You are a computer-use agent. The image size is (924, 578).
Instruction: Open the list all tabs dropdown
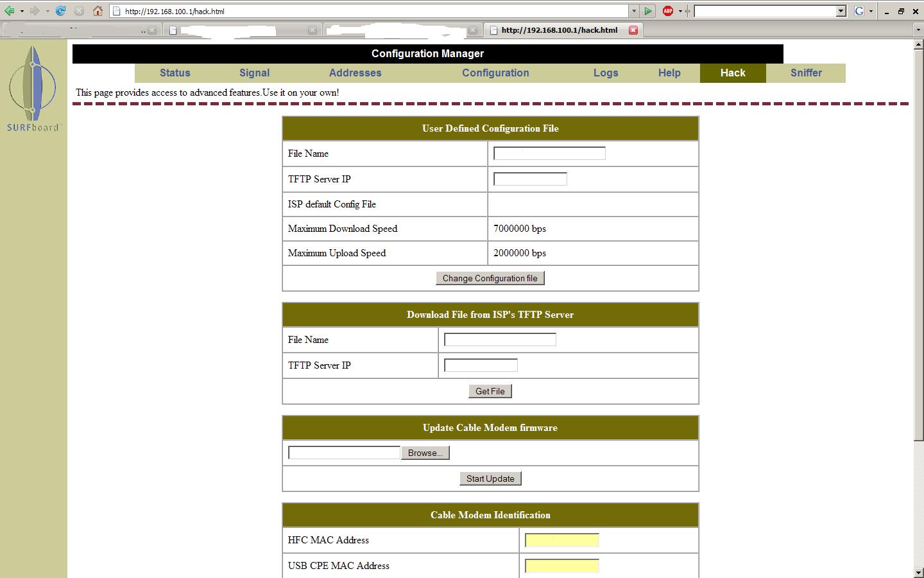coord(918,30)
